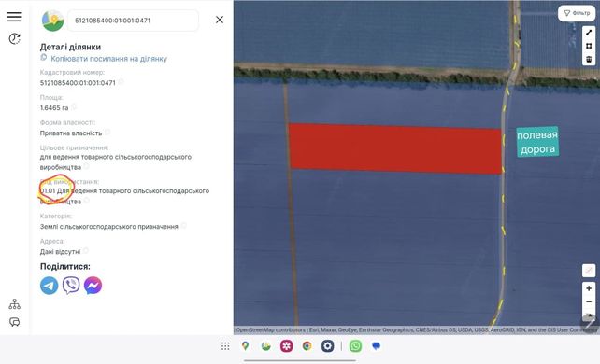Share parcel via Telegram
Viewport: 600px width, 364px height.
[50, 286]
